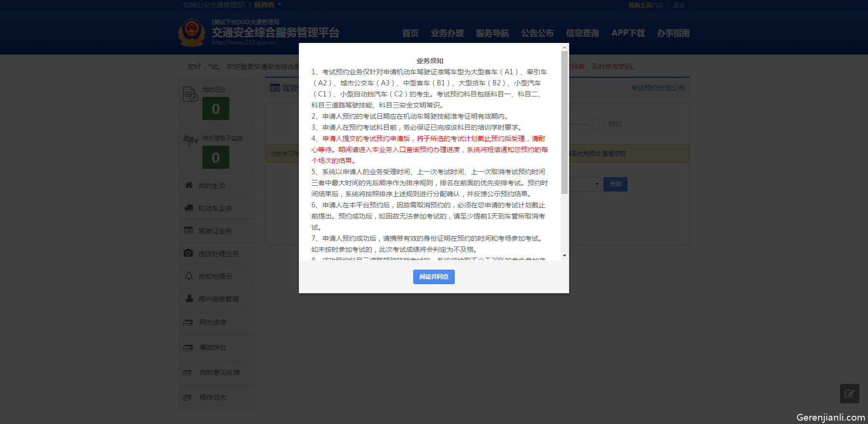
Task: Click the 我的记分 document icon
Action: tap(190, 94)
